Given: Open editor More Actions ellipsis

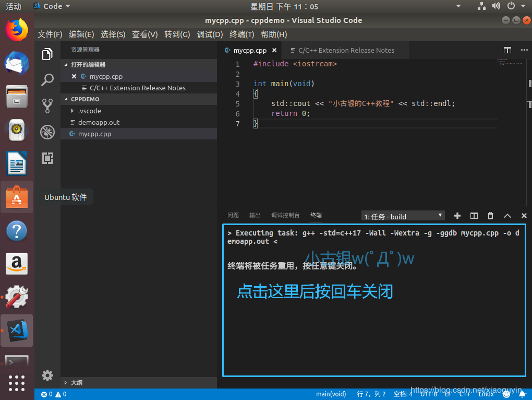Looking at the screenshot, I should [x=524, y=50].
